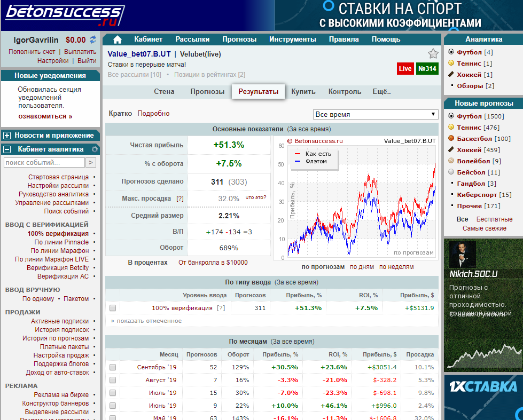
Task: Click the 1XСТАВКА advertisement banner
Action: coord(483,398)
